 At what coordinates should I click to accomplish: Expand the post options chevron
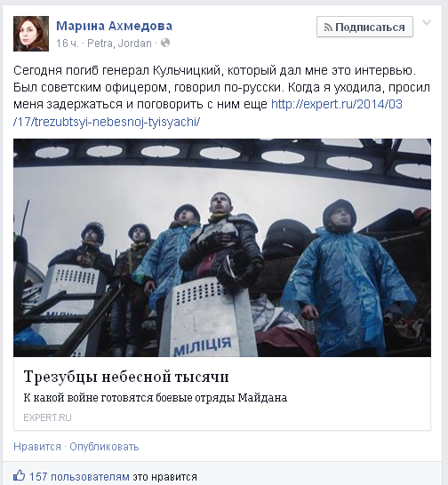pyautogui.click(x=427, y=22)
